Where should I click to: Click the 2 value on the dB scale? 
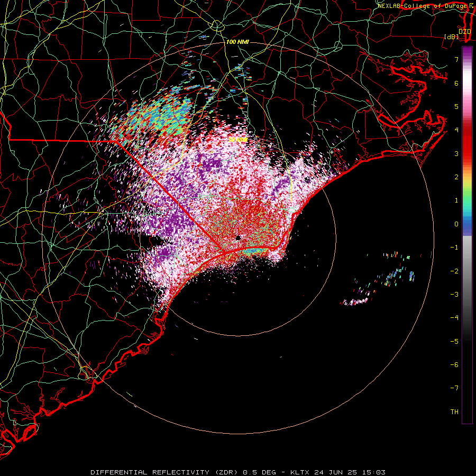(456, 177)
